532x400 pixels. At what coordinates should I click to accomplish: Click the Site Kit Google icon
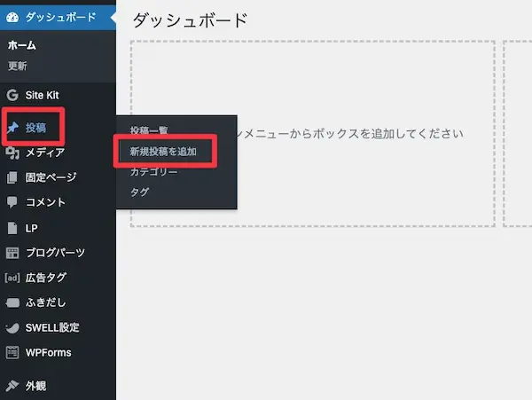coord(12,95)
